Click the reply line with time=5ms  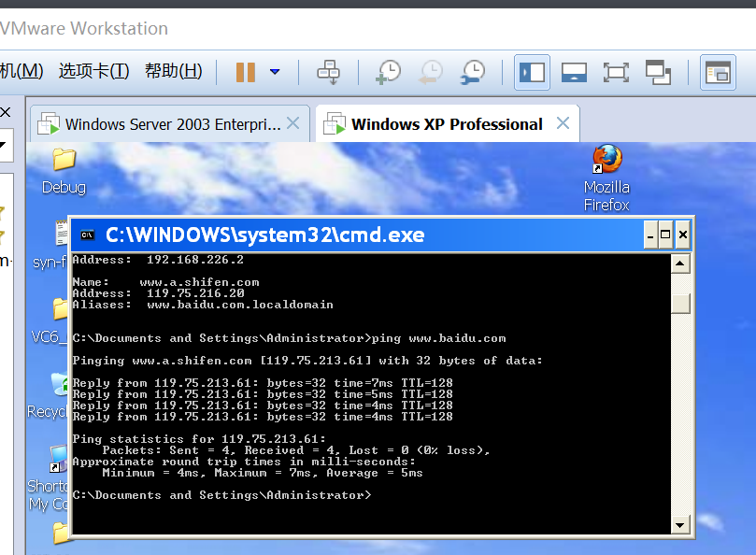263,394
